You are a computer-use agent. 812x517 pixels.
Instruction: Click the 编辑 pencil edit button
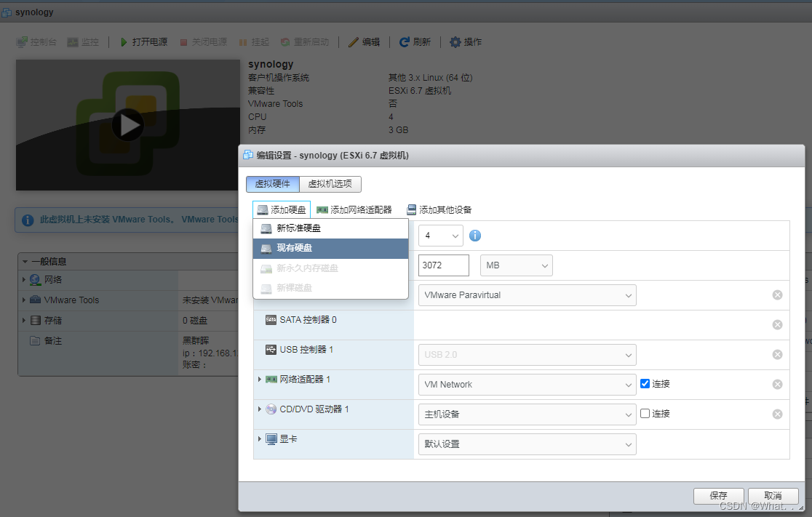pos(364,42)
